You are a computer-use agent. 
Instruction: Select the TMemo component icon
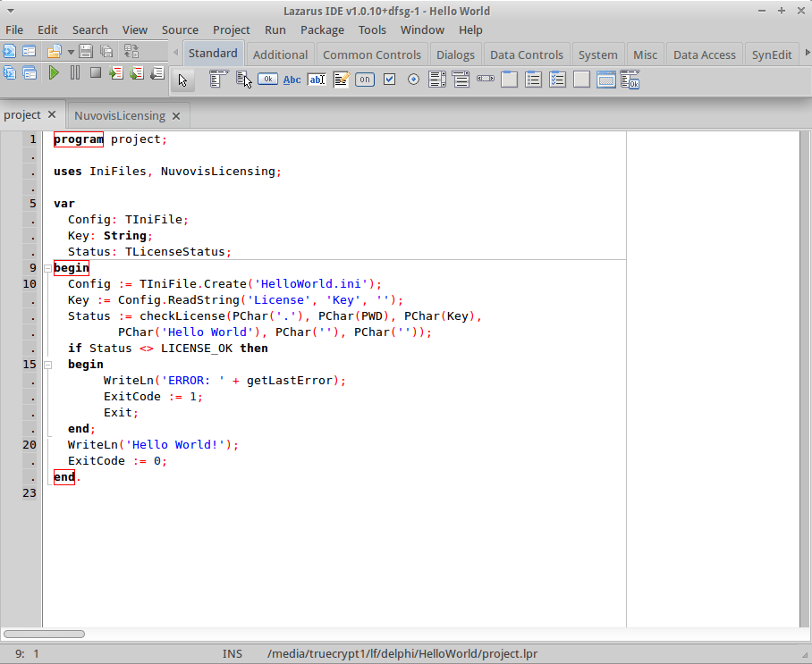[x=341, y=80]
